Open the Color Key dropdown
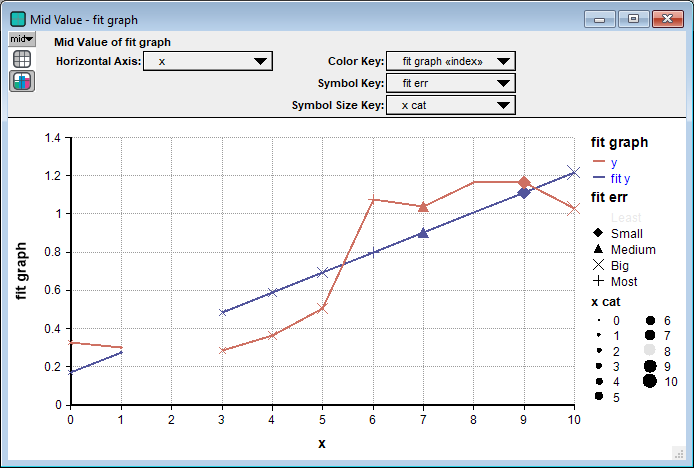 451,61
